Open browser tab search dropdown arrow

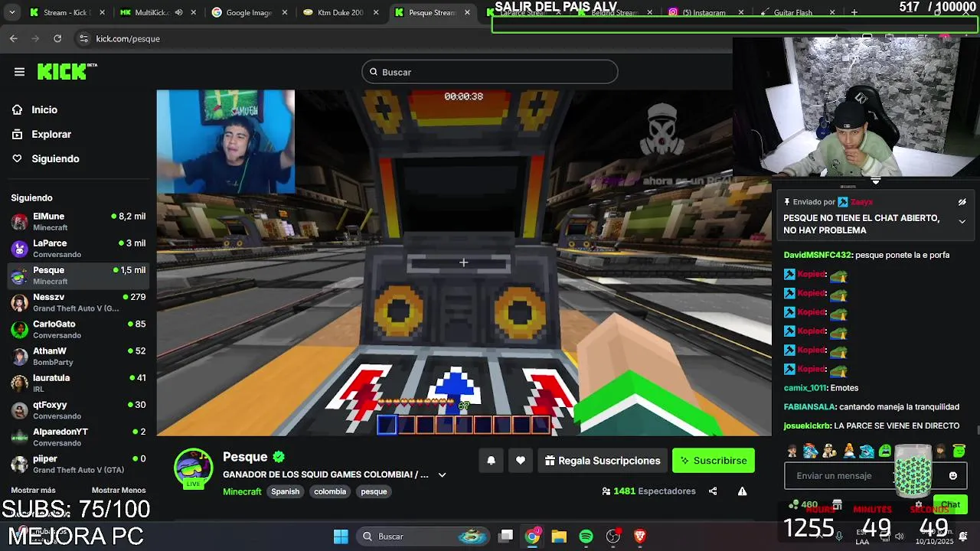point(11,12)
